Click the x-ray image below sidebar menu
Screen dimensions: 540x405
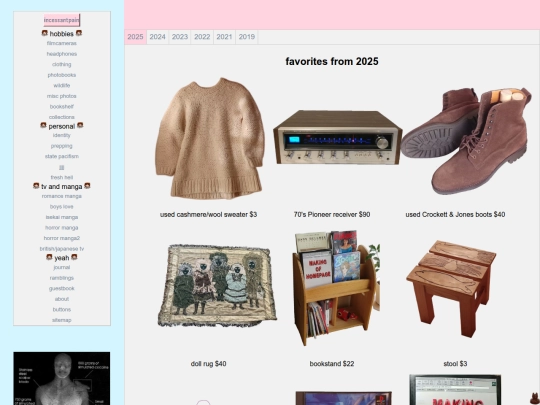(62, 378)
